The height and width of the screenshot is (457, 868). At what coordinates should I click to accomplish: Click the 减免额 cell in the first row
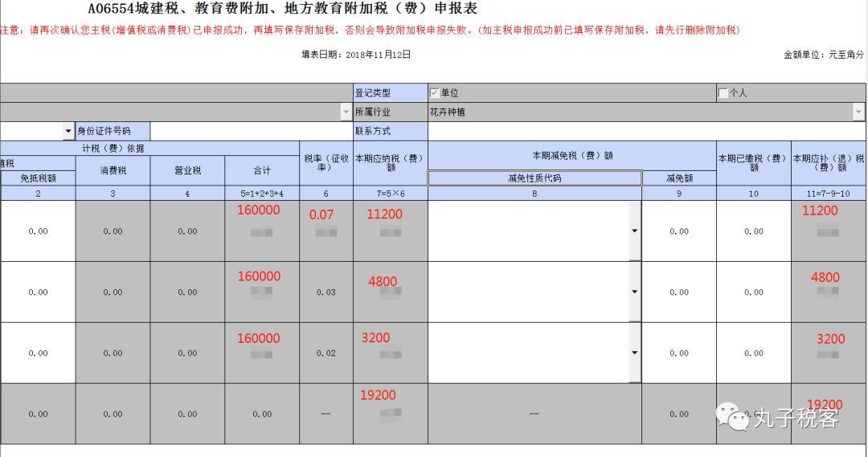click(x=678, y=231)
